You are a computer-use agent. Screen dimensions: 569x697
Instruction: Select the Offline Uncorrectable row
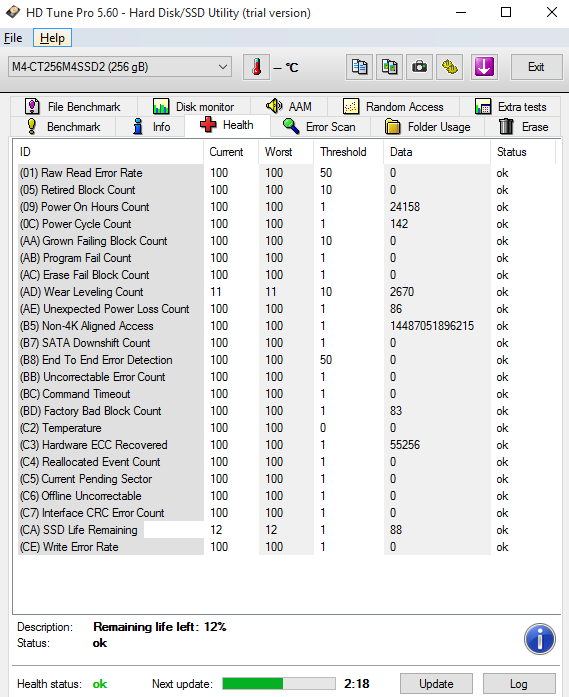click(x=287, y=496)
